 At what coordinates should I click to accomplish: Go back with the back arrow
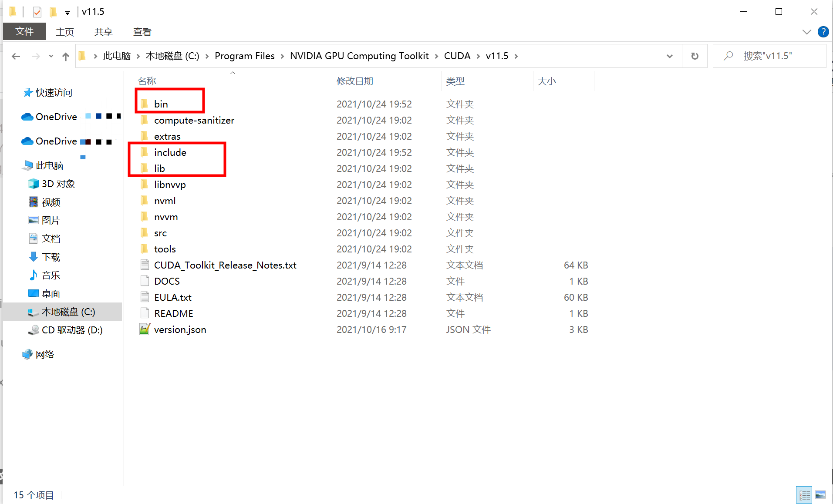[16, 56]
